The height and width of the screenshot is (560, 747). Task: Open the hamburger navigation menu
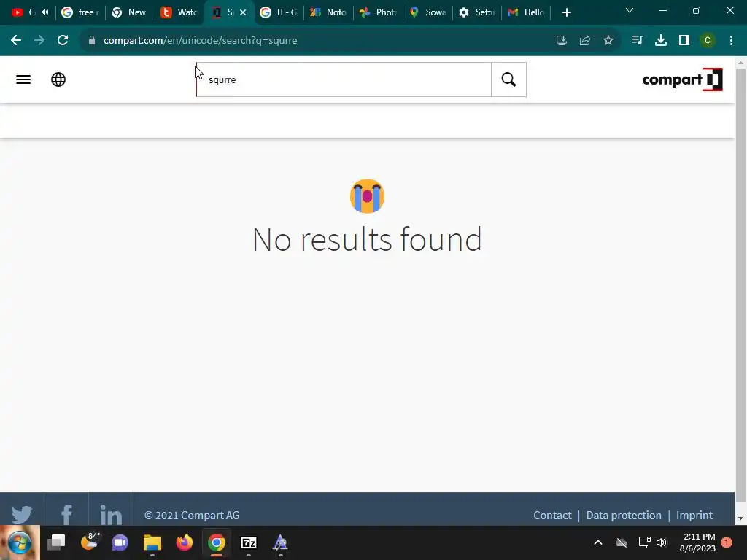(23, 79)
